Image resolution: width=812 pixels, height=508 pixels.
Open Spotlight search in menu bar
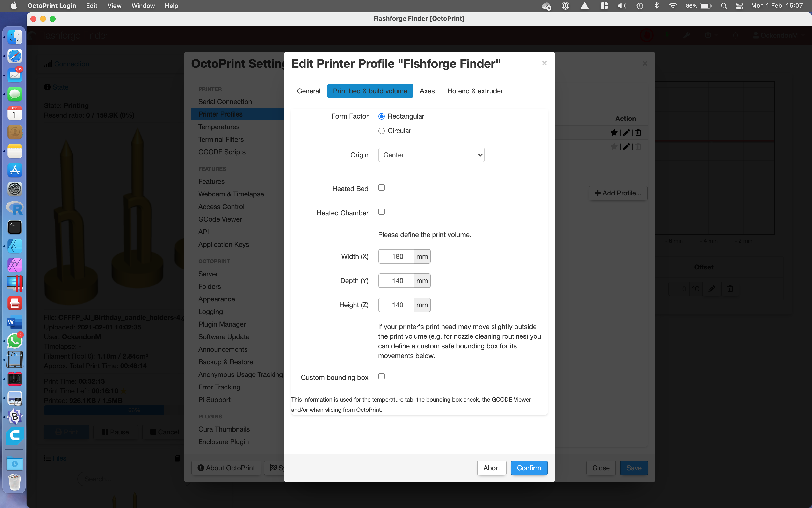coord(724,6)
